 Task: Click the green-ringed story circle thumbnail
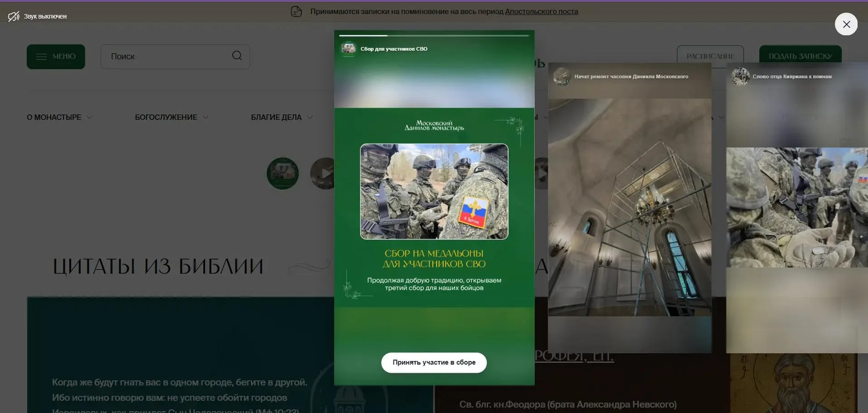click(283, 173)
